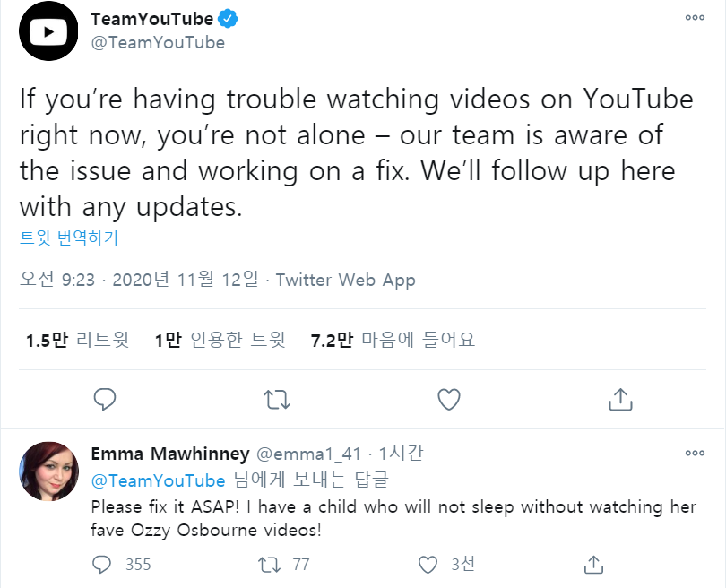Retweet Emma Mawhinney's reply
This screenshot has width=726, height=588.
point(268,565)
